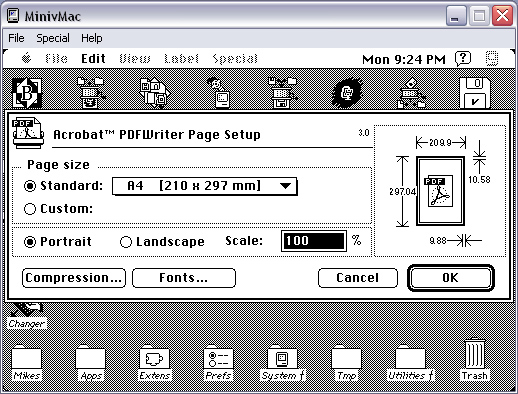518x394 pixels.
Task: Open the Mac Edit menu
Action: (93, 59)
